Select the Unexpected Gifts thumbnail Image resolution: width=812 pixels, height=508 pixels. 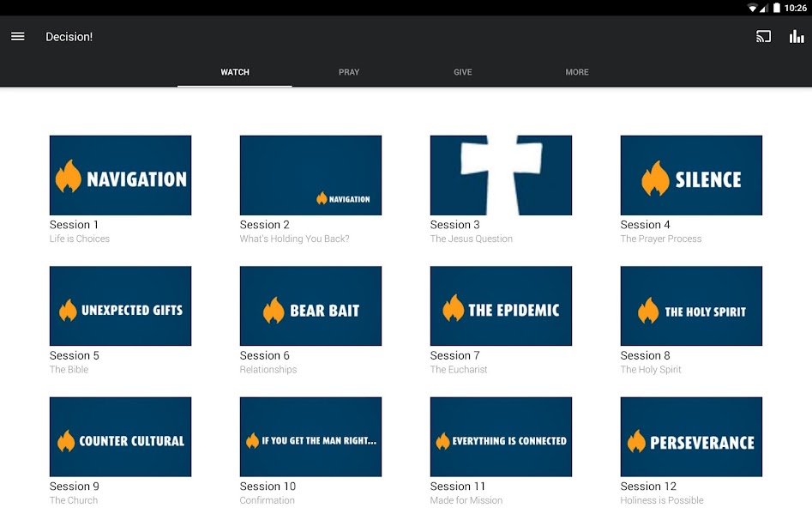[120, 306]
